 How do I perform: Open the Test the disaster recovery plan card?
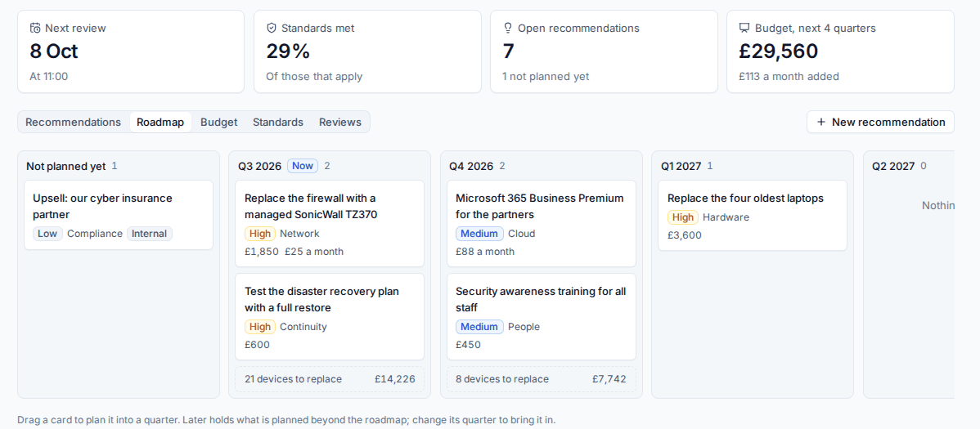click(x=330, y=316)
